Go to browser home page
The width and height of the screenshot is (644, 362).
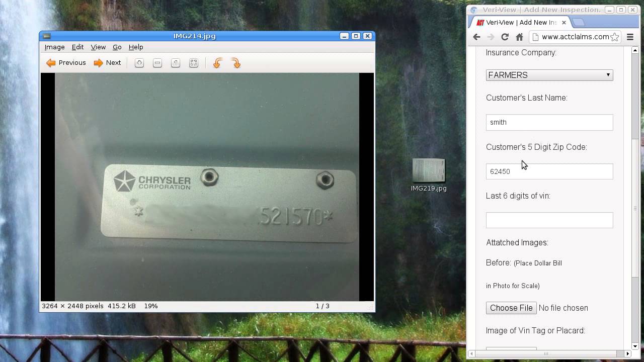point(519,37)
